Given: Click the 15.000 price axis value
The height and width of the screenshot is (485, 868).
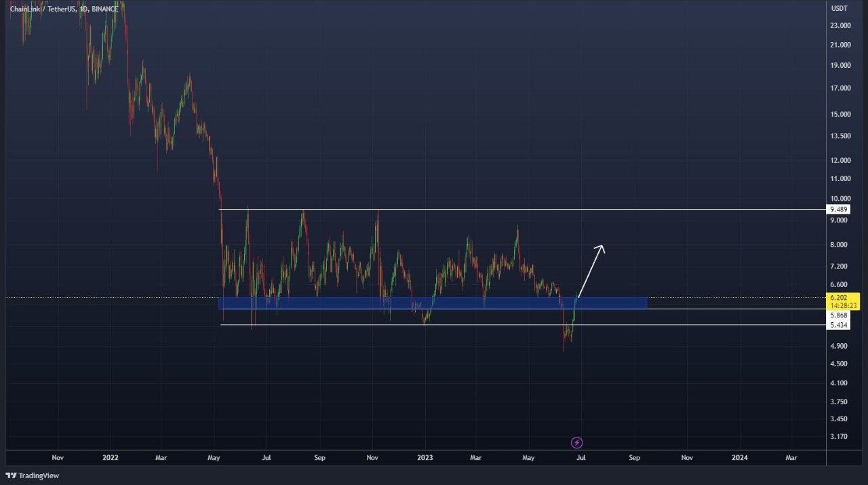Looking at the screenshot, I should coord(841,114).
